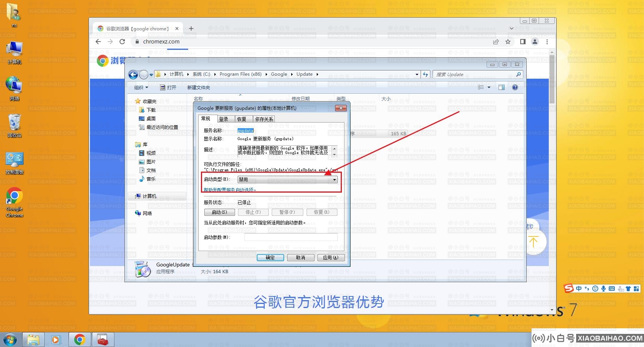Click the share page icon in Chrome
The width and height of the screenshot is (644, 347).
(496, 42)
